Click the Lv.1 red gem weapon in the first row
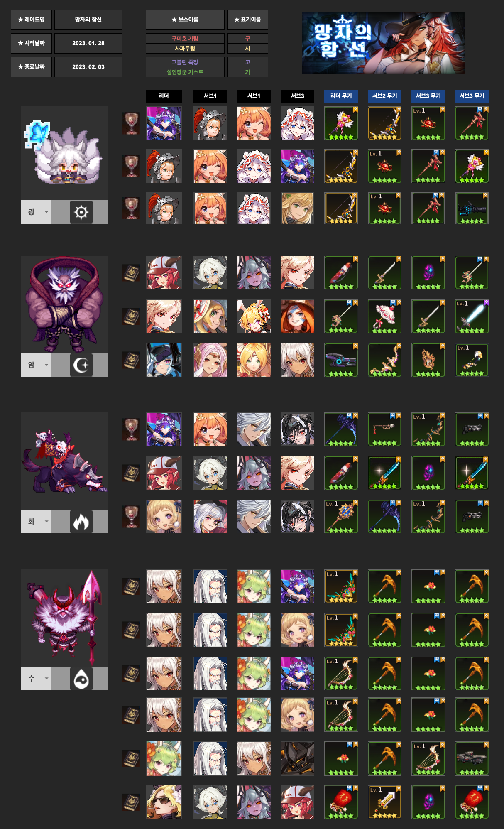Image resolution: width=504 pixels, height=829 pixels. tap(428, 123)
